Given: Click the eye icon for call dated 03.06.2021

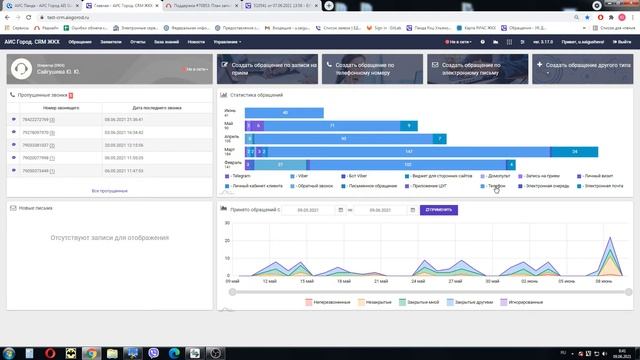Looking at the screenshot, I should 14,132.
